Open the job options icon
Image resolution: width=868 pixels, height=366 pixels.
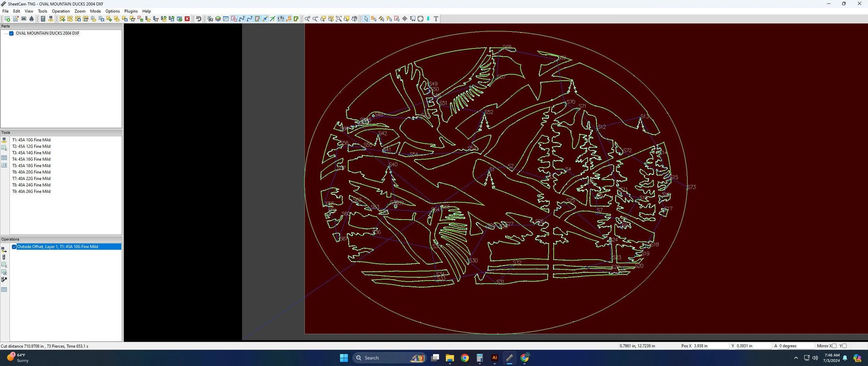point(16,19)
